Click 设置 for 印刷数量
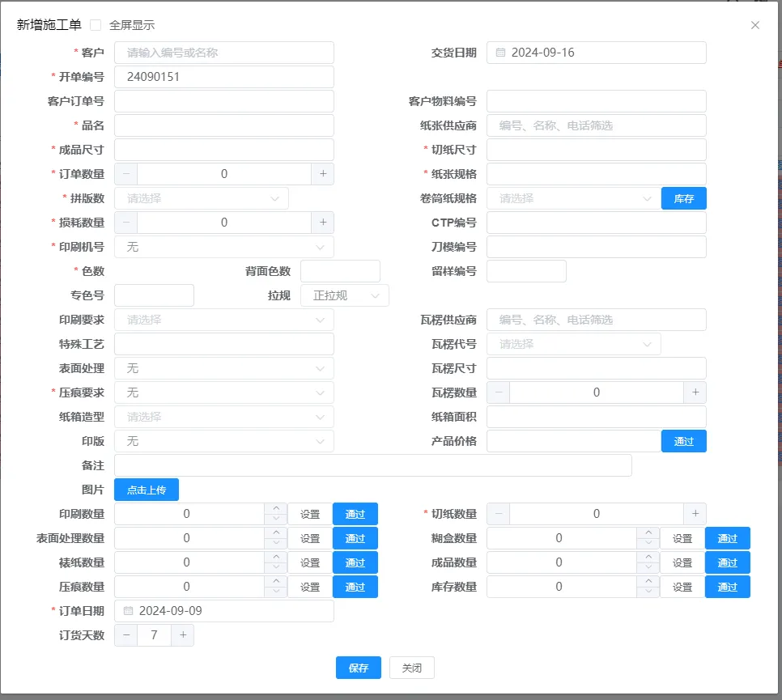 coord(310,514)
